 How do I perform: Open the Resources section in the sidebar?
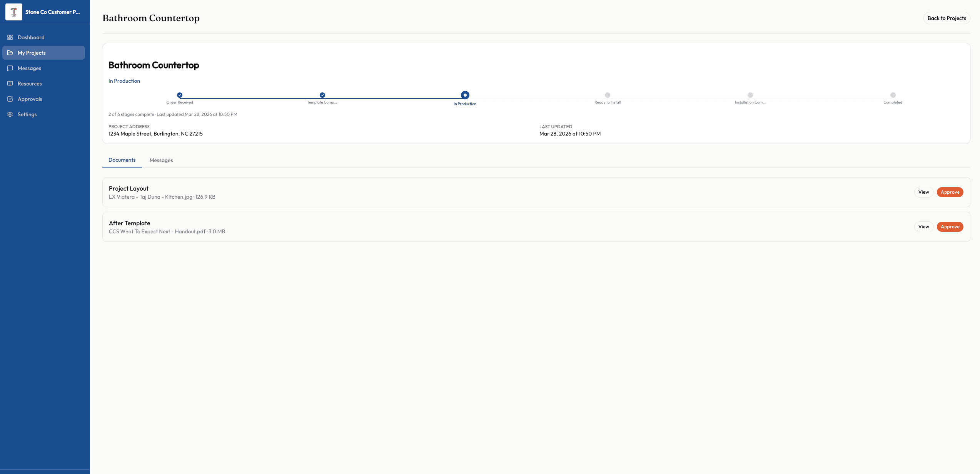coord(30,84)
